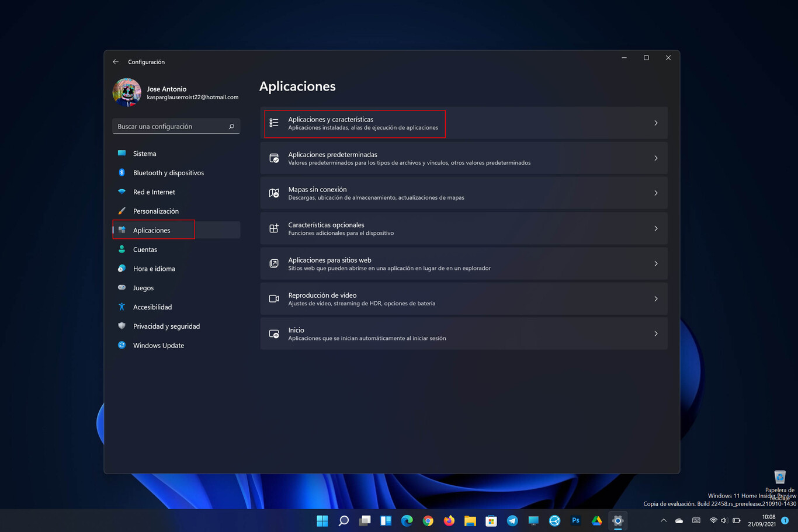
Task: Click the Jose Antonio profile picture
Action: pyautogui.click(x=127, y=92)
